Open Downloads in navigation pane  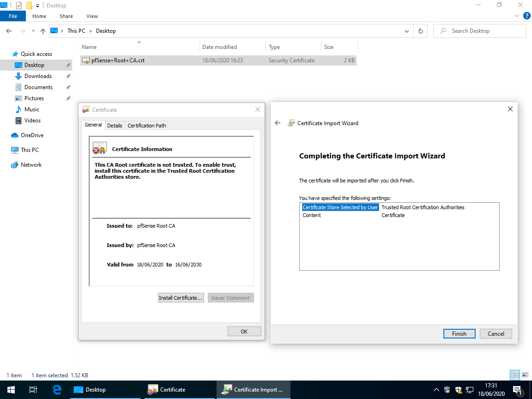(38, 76)
